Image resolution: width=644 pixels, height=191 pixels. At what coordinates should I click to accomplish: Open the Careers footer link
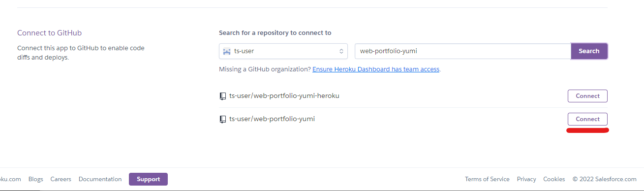(x=61, y=179)
